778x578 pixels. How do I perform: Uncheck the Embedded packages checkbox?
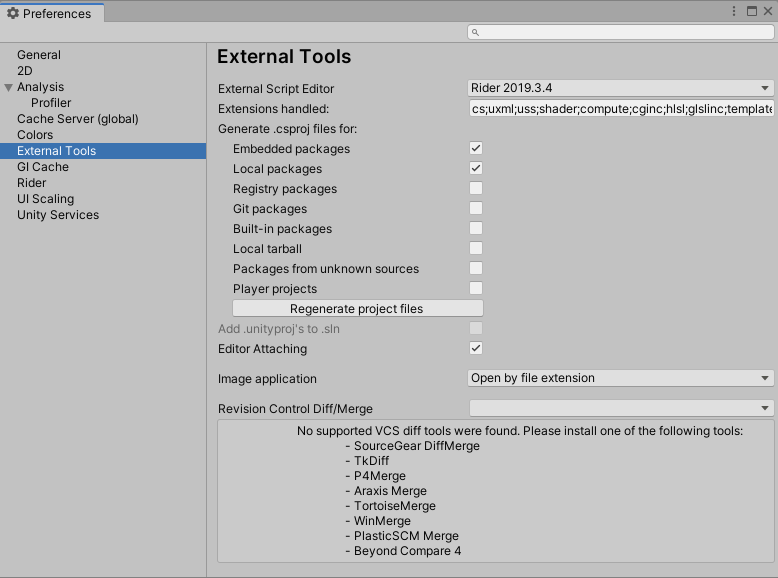pos(476,148)
